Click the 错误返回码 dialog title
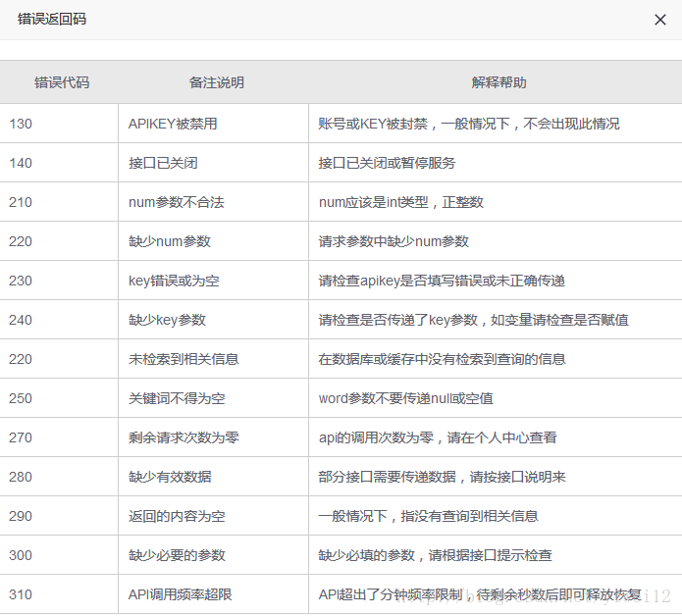 click(52, 20)
